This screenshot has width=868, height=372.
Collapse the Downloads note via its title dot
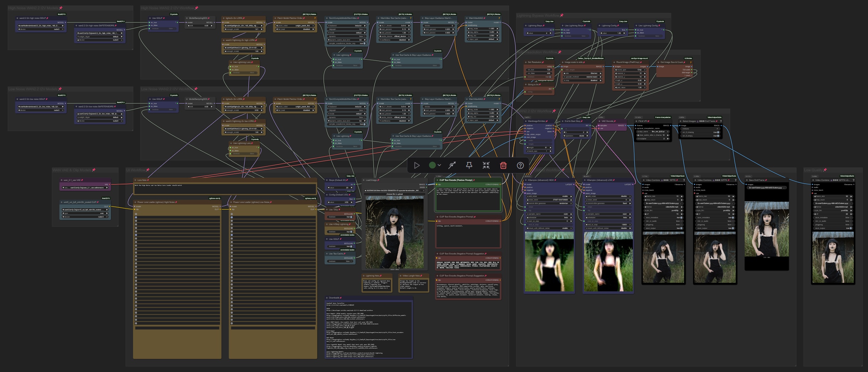(x=327, y=298)
